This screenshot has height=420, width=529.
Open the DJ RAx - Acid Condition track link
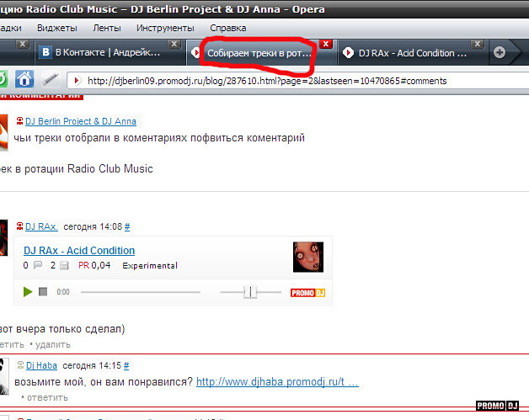[x=79, y=251]
